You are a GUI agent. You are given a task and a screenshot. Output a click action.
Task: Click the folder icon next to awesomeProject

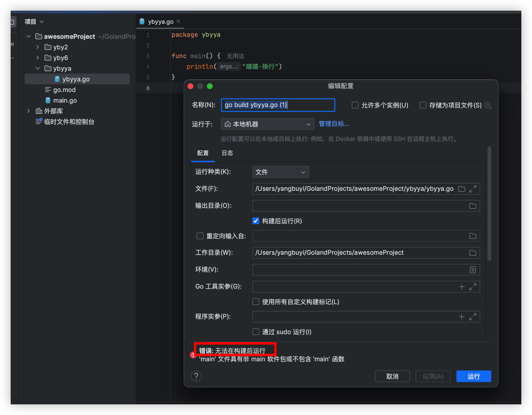pos(39,37)
